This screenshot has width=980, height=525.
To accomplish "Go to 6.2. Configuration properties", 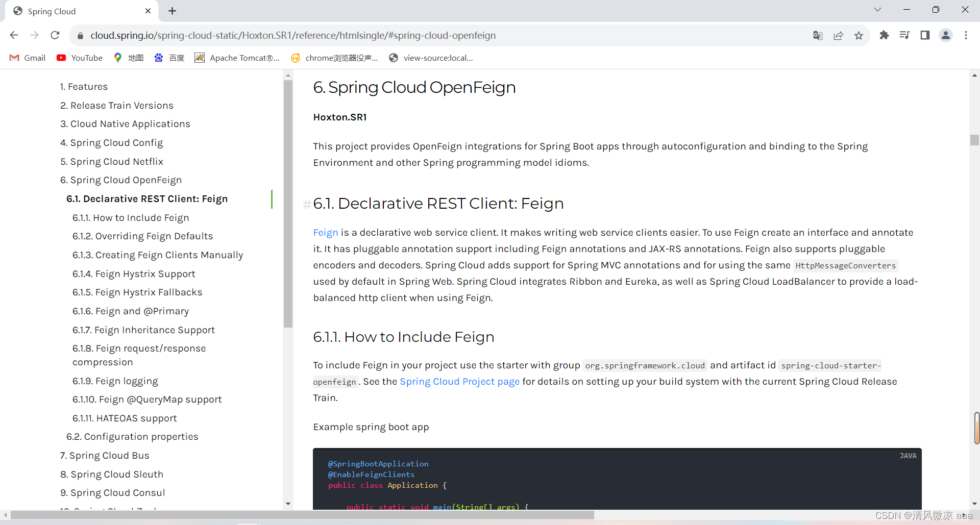I will (x=132, y=437).
